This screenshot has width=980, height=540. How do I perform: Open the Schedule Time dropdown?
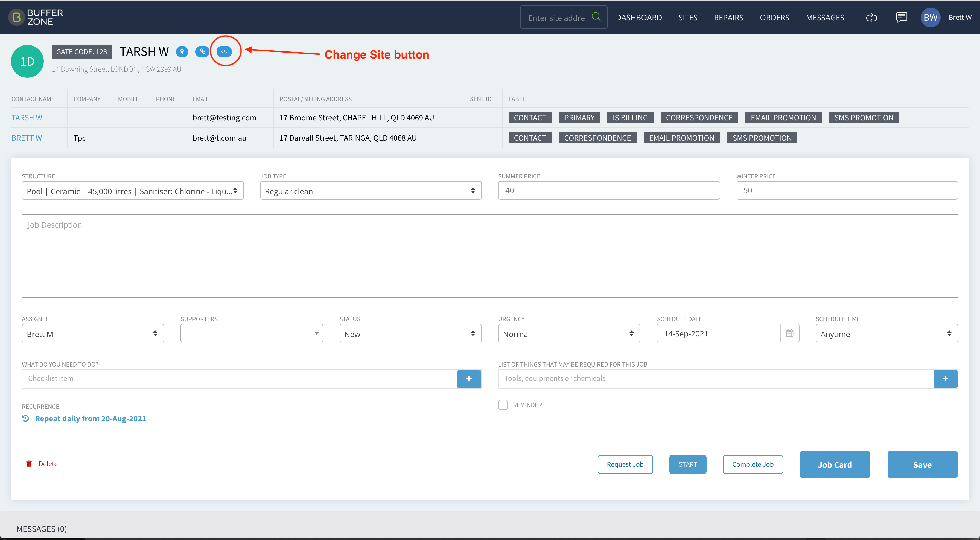[886, 333]
